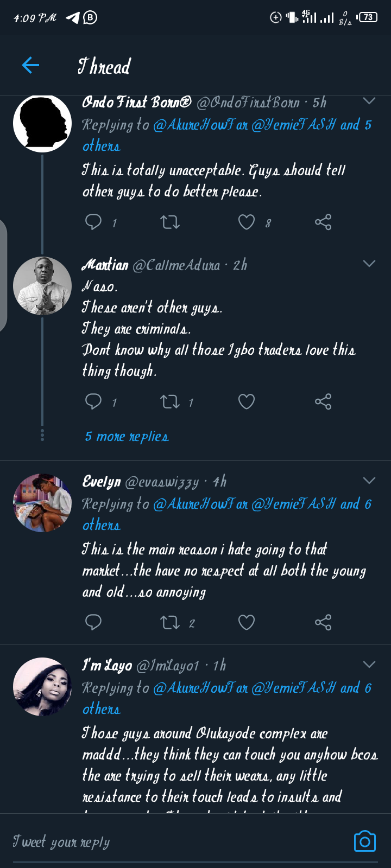Retweet Evelyn's tweet
This screenshot has height=868, width=391.
point(170,622)
